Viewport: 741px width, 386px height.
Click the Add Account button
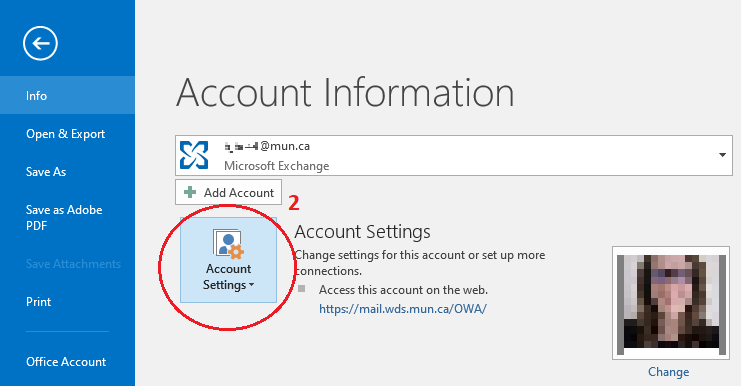point(228,192)
